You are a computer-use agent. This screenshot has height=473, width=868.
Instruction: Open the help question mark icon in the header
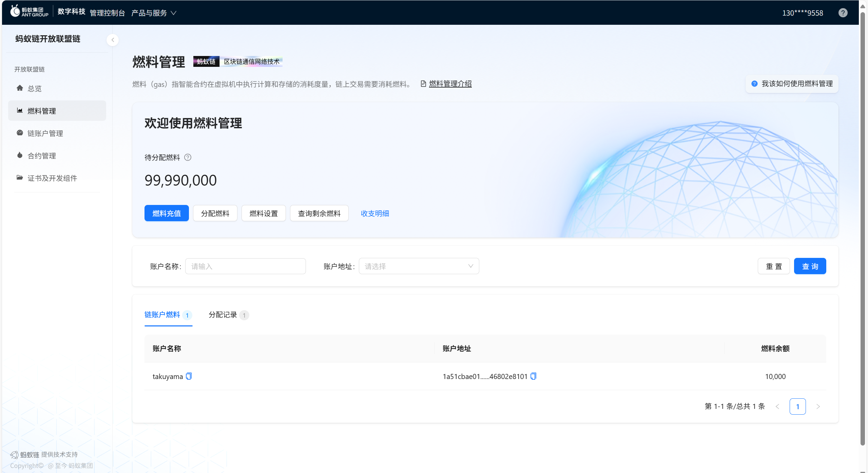tap(843, 13)
